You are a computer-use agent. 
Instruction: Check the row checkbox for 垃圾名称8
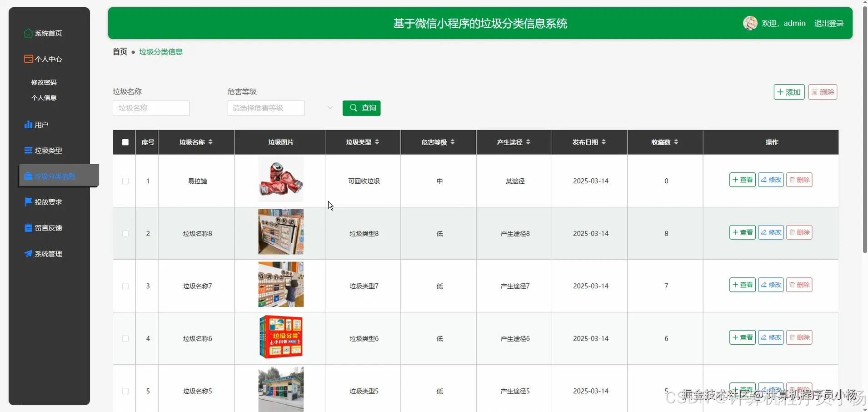pos(125,234)
